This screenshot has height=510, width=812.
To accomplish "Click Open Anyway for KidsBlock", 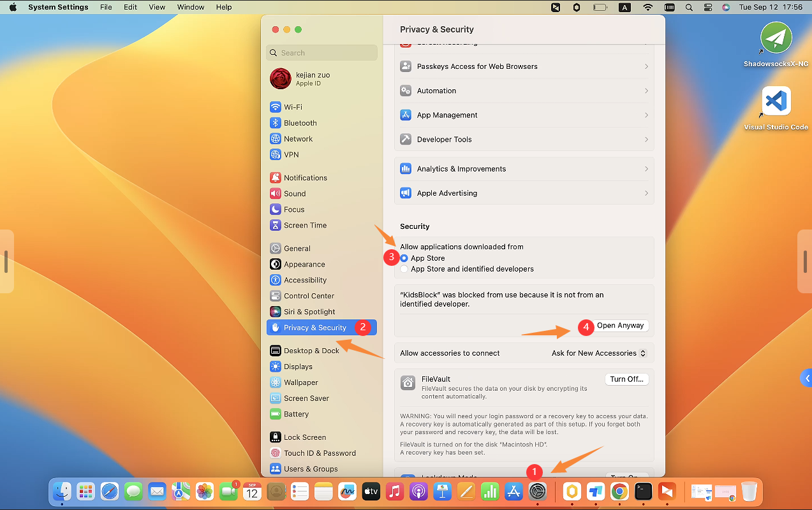I will pyautogui.click(x=621, y=326).
